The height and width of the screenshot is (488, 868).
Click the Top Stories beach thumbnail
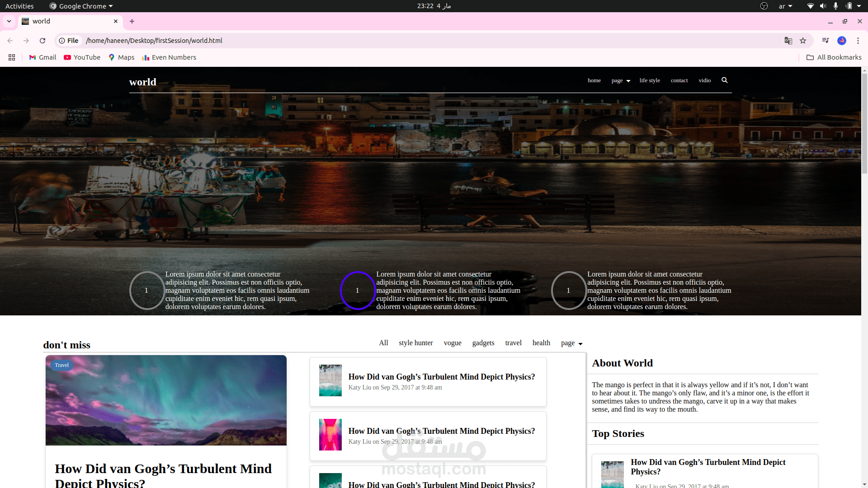tap(613, 474)
